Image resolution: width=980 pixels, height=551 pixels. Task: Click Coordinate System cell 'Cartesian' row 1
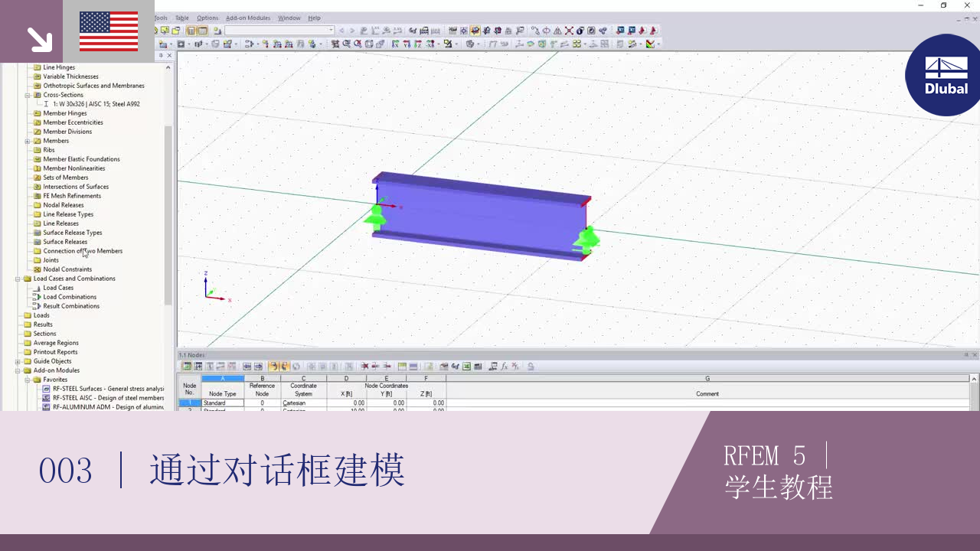tap(304, 403)
